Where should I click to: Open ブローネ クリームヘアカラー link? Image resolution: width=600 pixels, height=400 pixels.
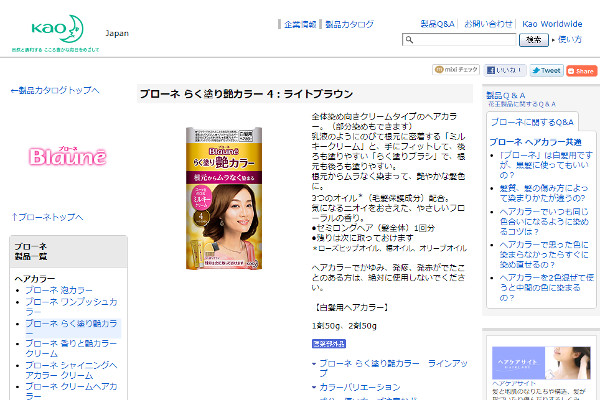point(71,391)
